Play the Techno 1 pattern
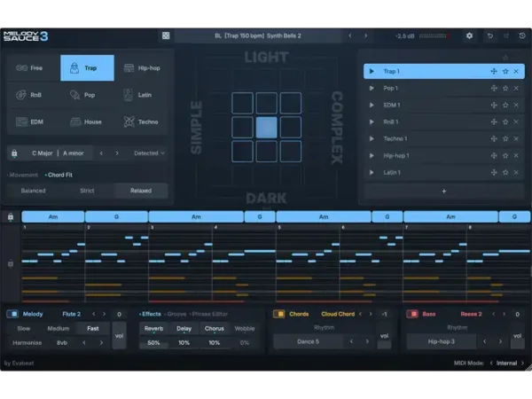The width and height of the screenshot is (532, 399). point(372,139)
